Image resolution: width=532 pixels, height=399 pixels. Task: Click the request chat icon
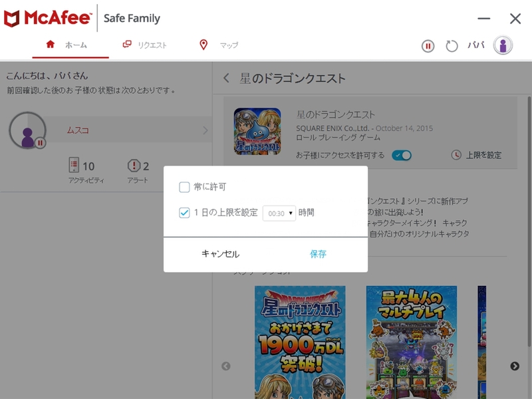click(127, 44)
